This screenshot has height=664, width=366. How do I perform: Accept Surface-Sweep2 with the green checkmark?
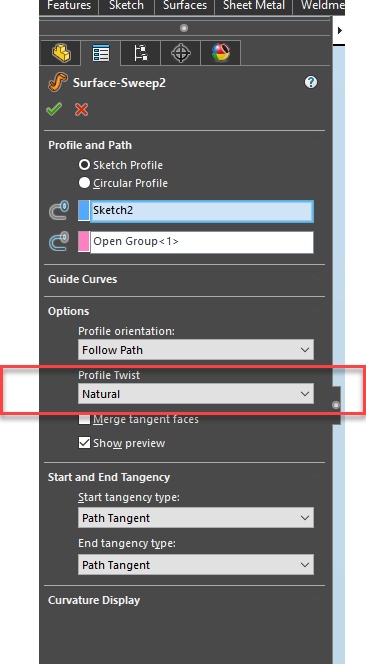pyautogui.click(x=54, y=110)
